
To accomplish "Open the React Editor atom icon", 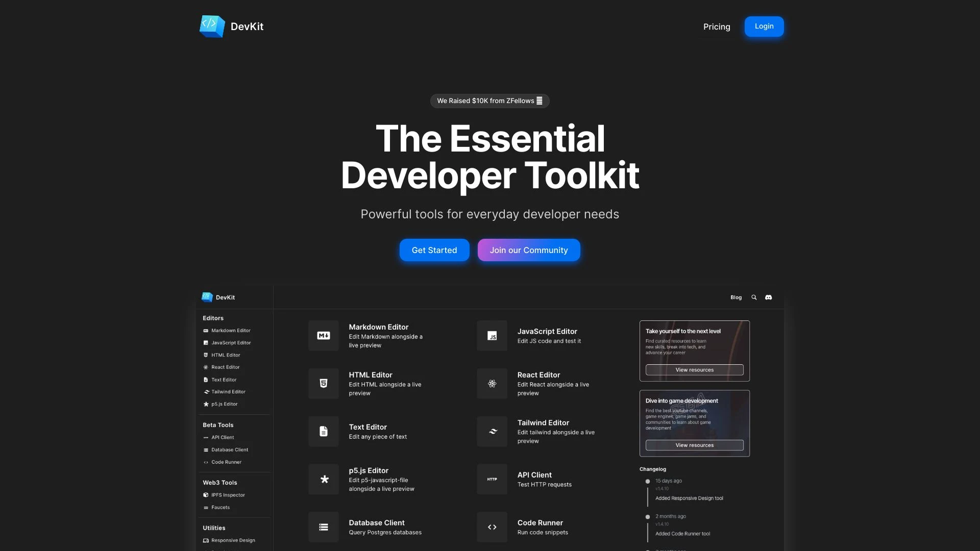I will (492, 383).
